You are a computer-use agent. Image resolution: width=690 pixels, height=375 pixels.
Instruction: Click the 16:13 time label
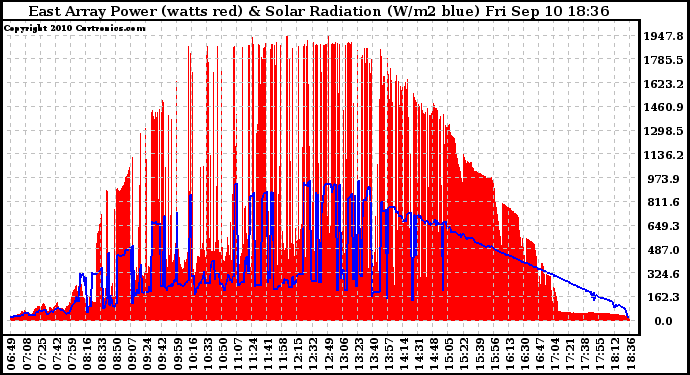508,354
